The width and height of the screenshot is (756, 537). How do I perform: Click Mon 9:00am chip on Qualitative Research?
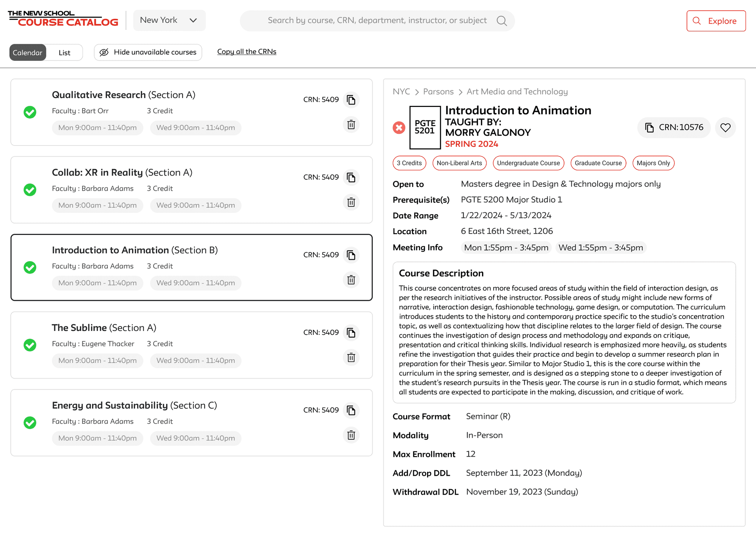[97, 128]
